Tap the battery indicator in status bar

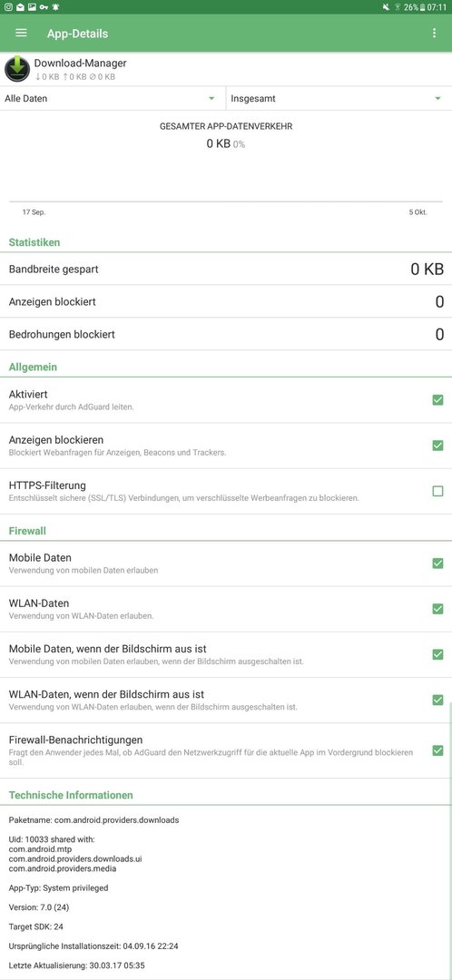click(423, 7)
